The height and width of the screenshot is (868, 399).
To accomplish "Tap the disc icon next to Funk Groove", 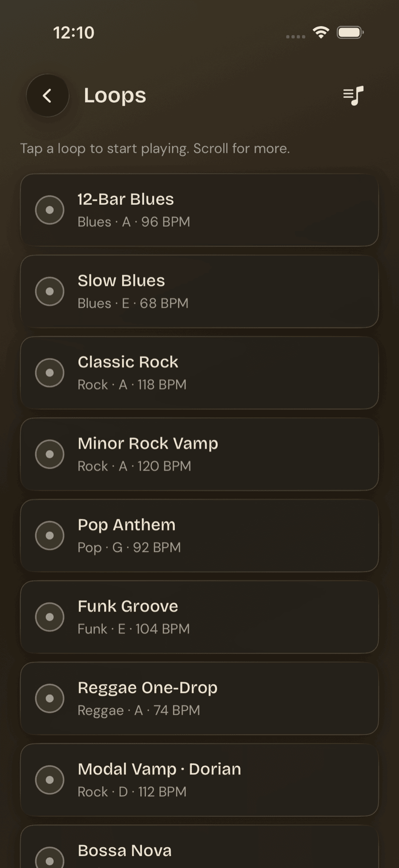I will [50, 617].
